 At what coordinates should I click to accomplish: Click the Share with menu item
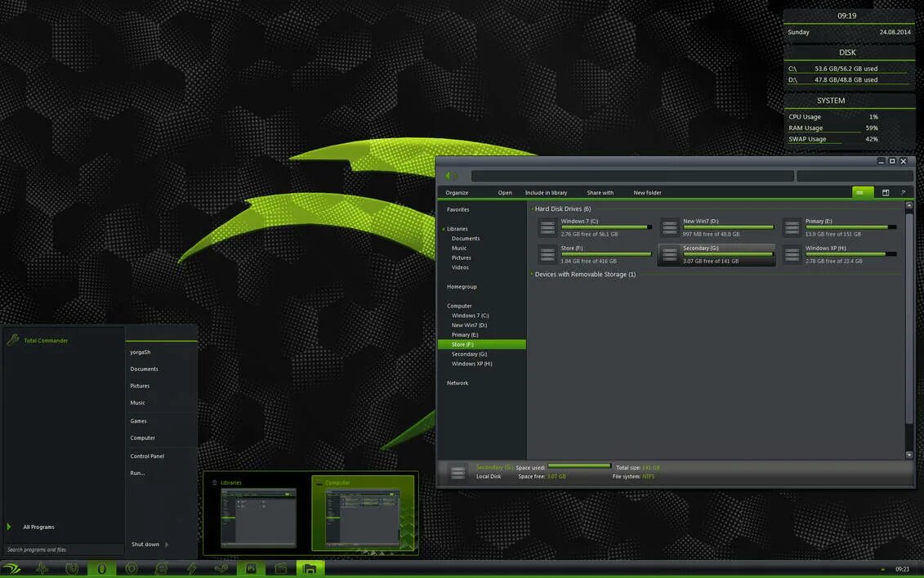tap(600, 192)
